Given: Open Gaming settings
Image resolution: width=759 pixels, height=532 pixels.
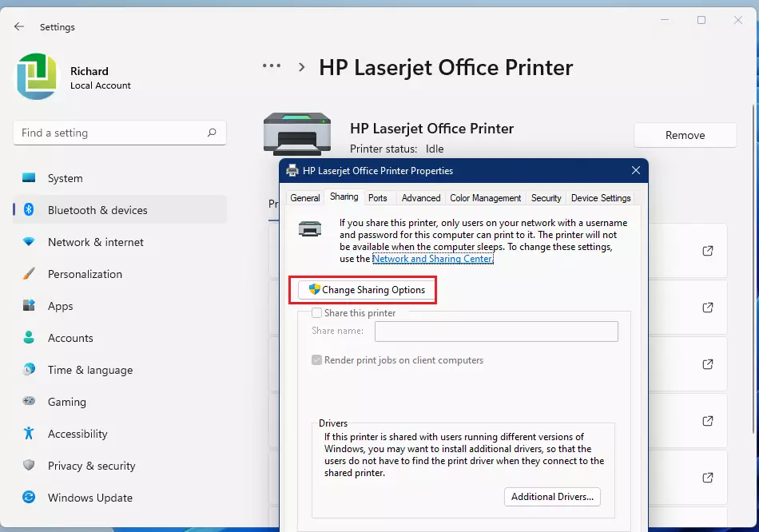Looking at the screenshot, I should click(x=120, y=402).
